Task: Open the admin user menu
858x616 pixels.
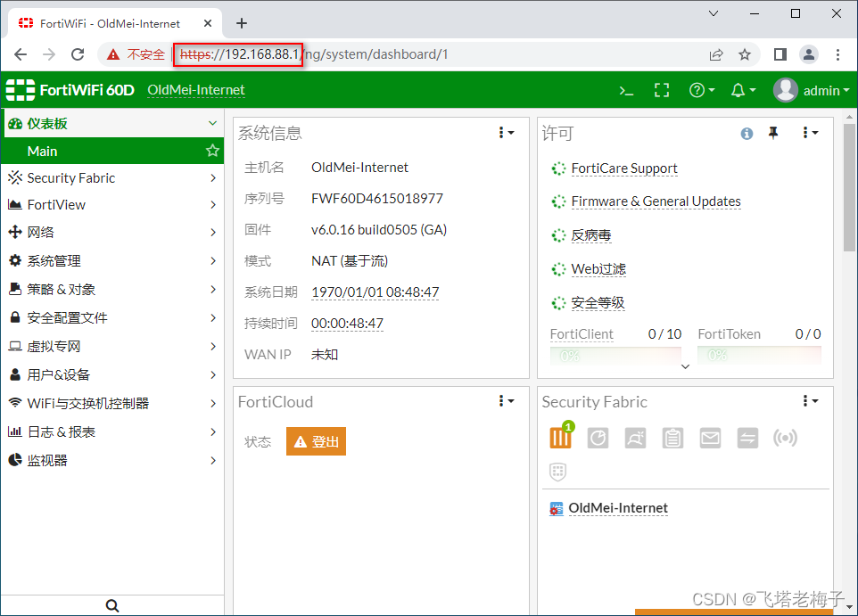Action: [812, 90]
